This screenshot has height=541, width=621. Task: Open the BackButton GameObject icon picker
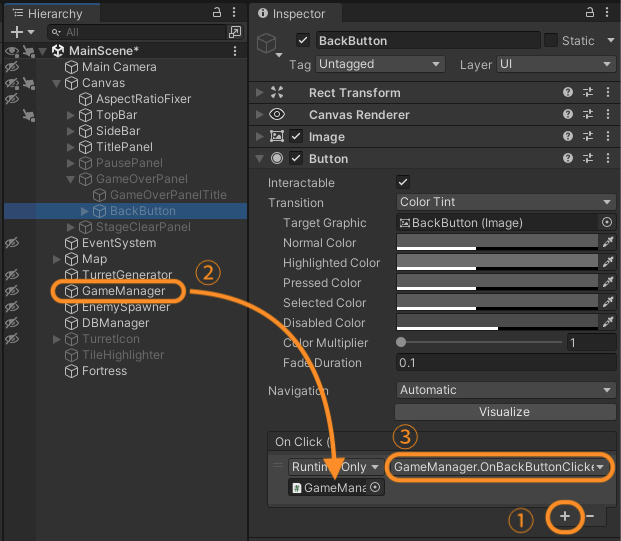pyautogui.click(x=269, y=44)
